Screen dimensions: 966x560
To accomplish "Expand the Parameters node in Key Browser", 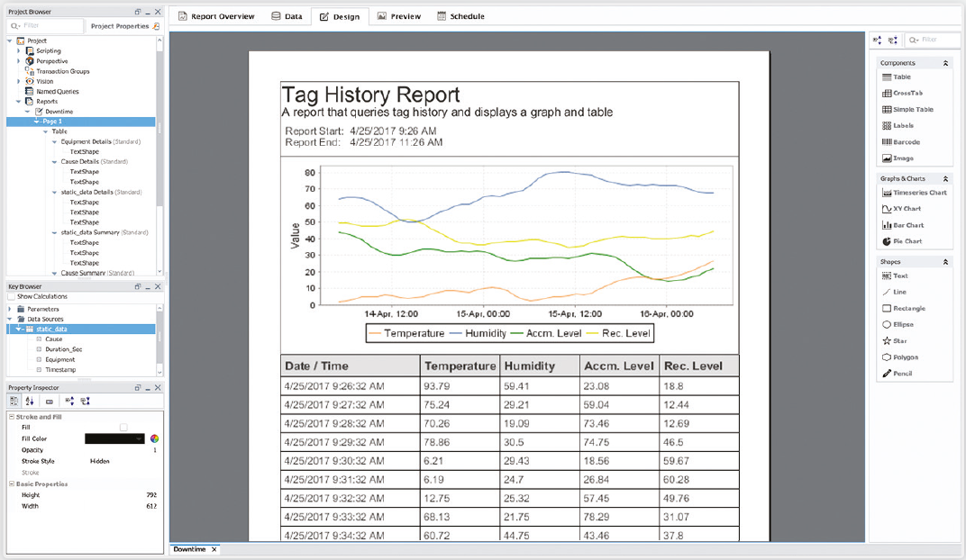I will click(10, 309).
